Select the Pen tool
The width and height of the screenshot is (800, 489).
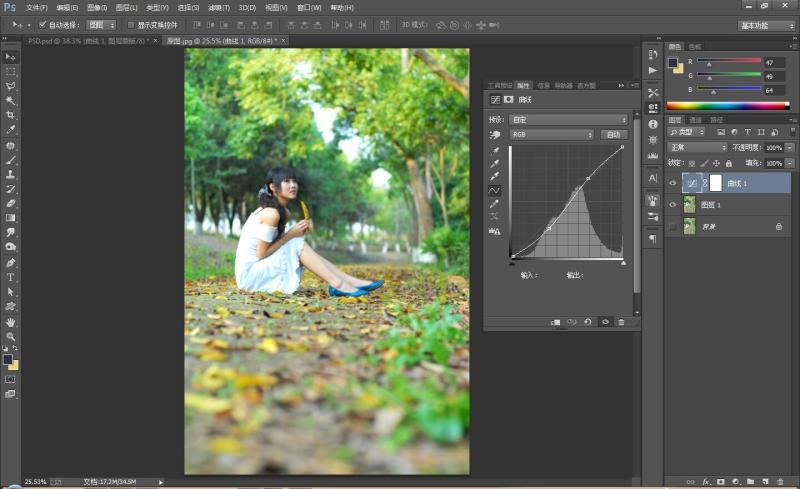tap(10, 263)
